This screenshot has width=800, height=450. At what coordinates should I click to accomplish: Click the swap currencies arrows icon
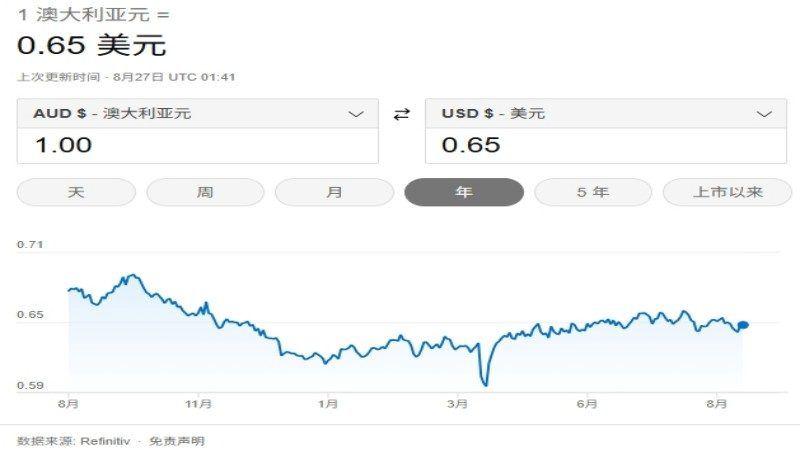click(x=402, y=114)
